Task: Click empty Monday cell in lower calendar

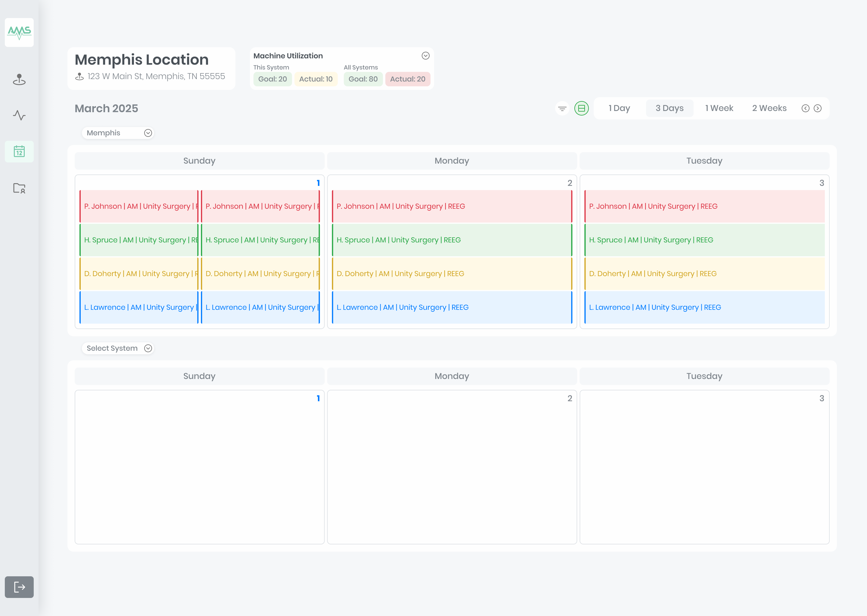Action: (x=451, y=467)
